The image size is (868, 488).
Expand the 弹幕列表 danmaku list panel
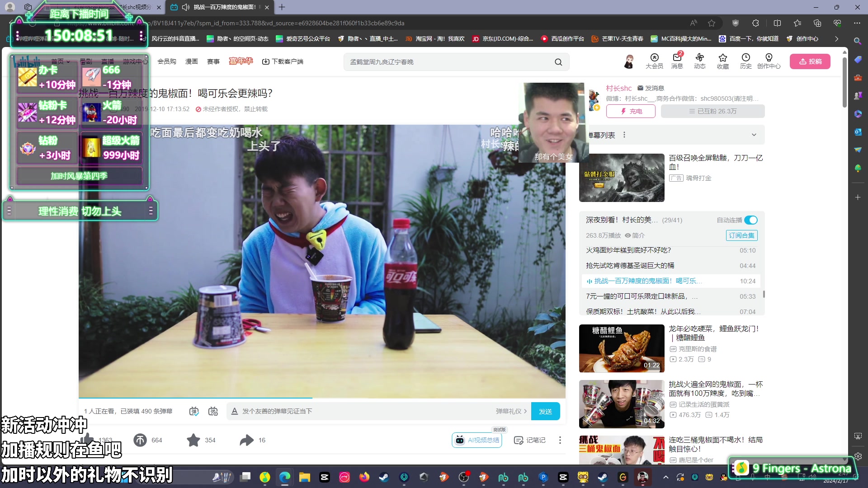753,135
